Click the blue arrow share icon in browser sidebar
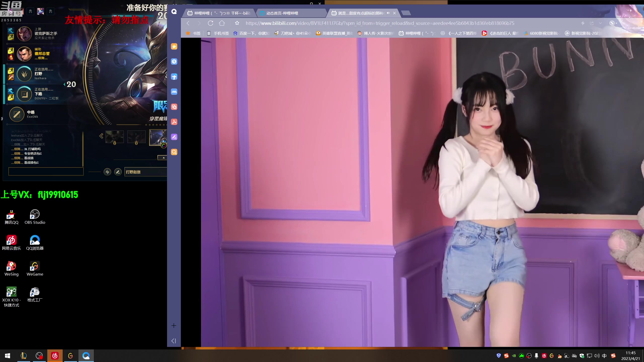644x362 pixels. point(174,77)
